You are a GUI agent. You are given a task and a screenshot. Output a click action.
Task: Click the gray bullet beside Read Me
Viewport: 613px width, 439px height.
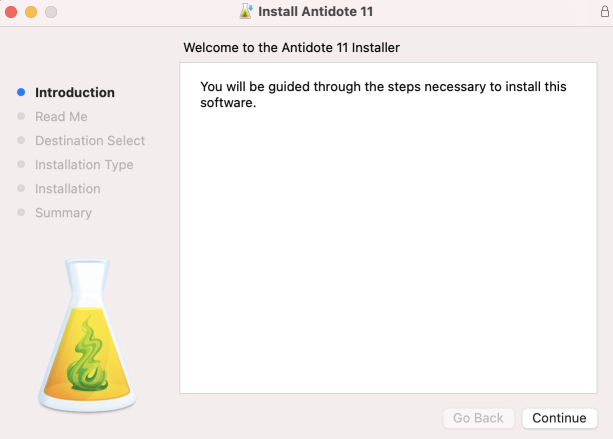21,117
